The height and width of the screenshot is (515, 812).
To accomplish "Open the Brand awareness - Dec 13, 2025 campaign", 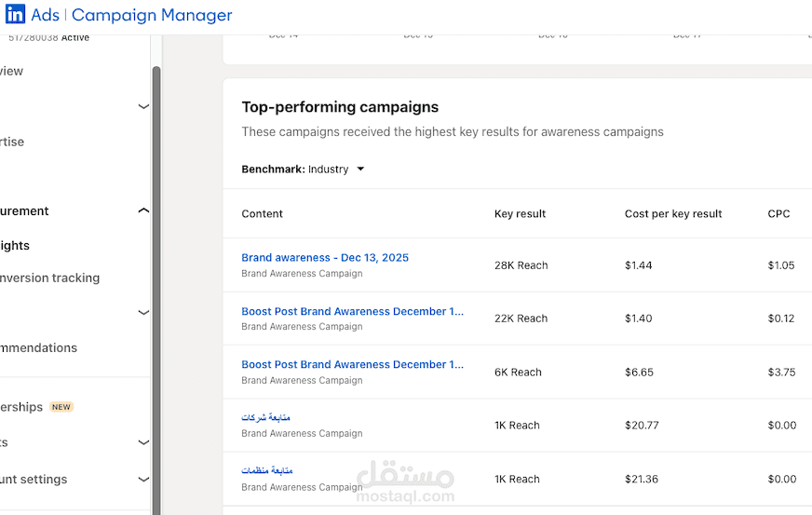I will point(325,258).
